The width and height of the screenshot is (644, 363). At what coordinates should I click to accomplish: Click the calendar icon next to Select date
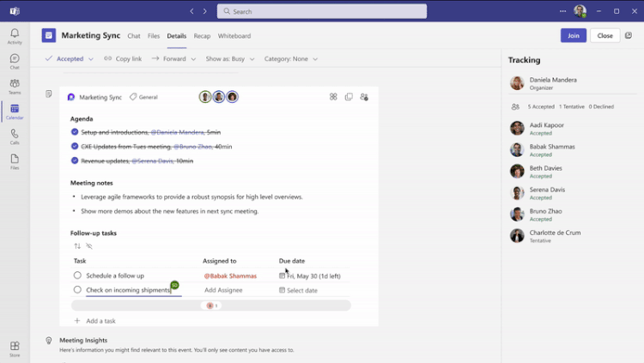(x=282, y=290)
